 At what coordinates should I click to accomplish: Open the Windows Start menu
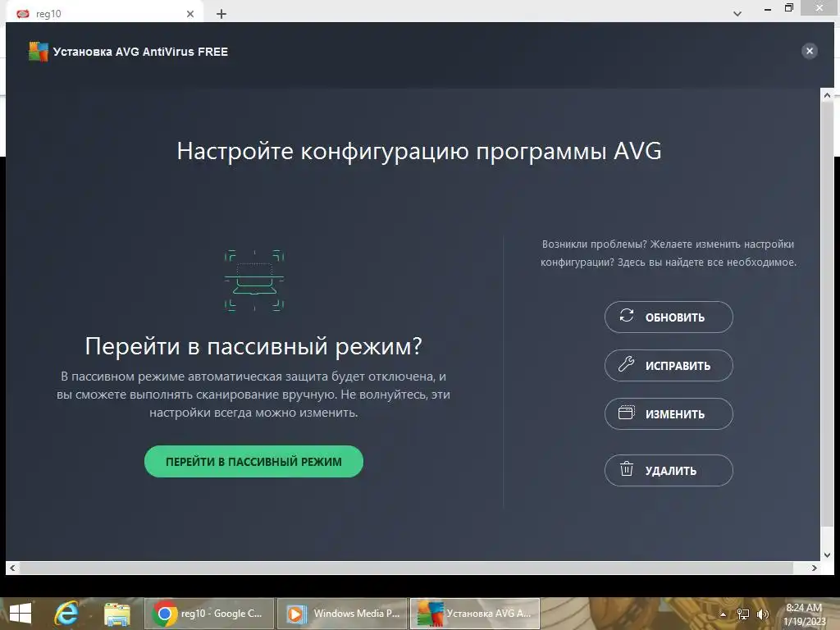21,614
